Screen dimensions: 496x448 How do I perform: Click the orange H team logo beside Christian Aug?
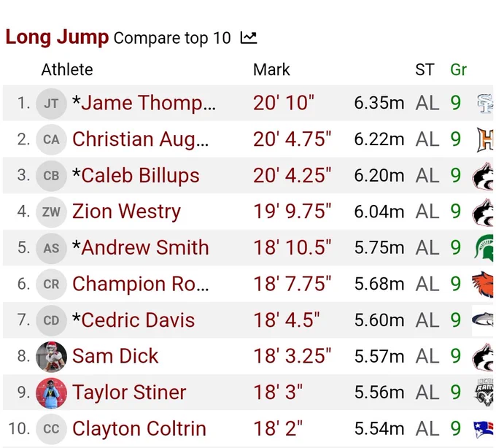click(x=485, y=139)
